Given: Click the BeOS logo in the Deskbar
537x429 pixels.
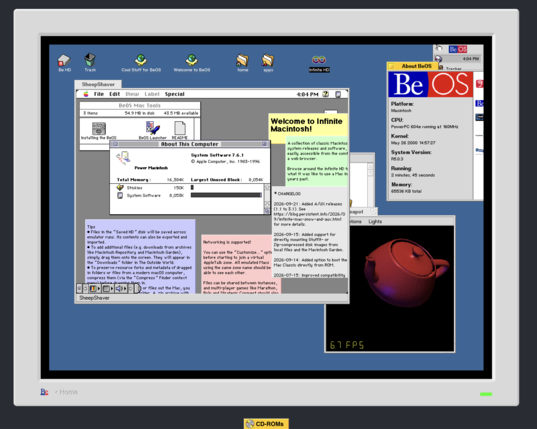Looking at the screenshot, I should (458, 49).
